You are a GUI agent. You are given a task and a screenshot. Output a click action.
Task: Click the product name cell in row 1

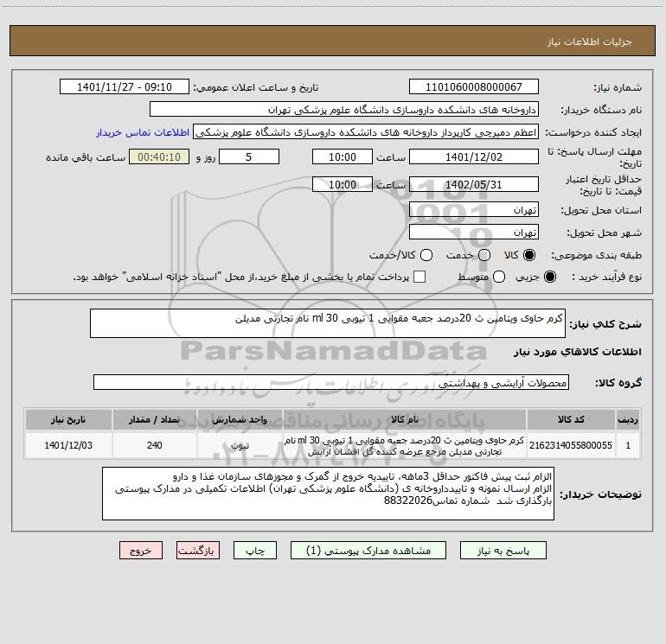[x=405, y=445]
